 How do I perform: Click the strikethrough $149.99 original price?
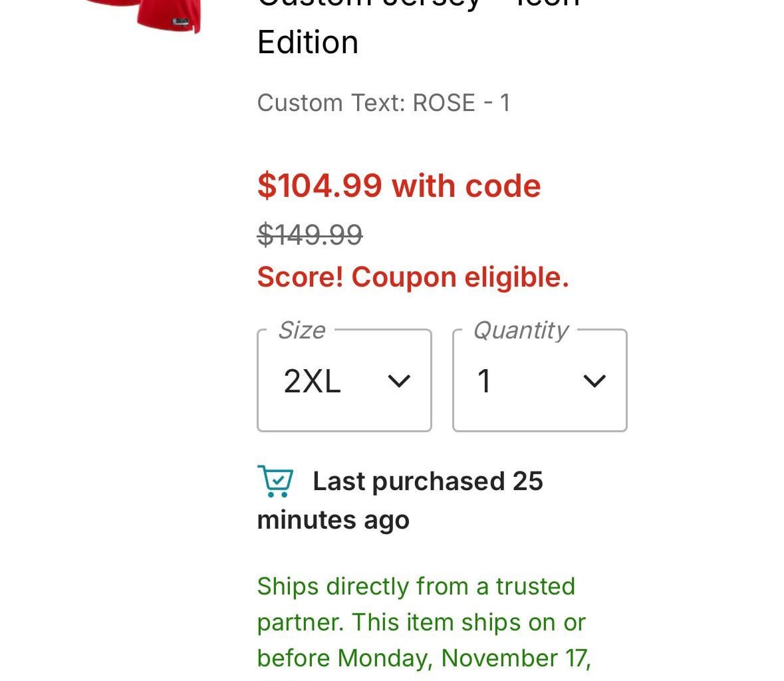tap(310, 234)
